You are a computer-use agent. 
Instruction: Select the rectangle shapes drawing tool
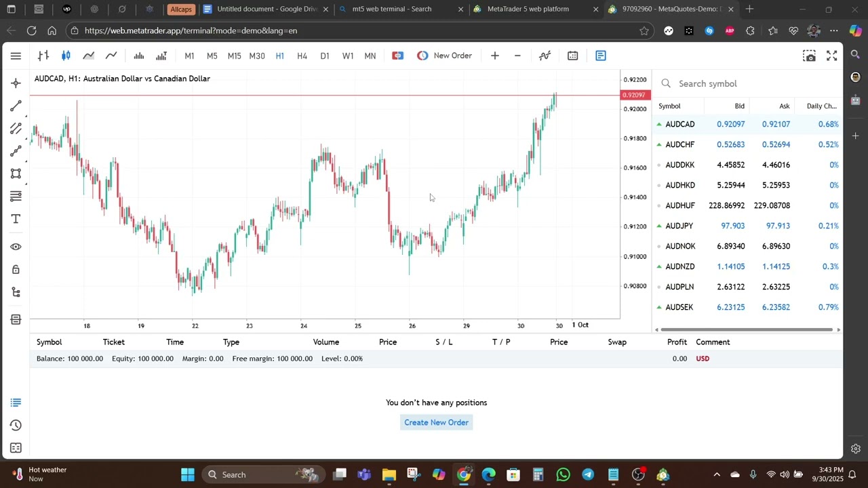(x=16, y=174)
